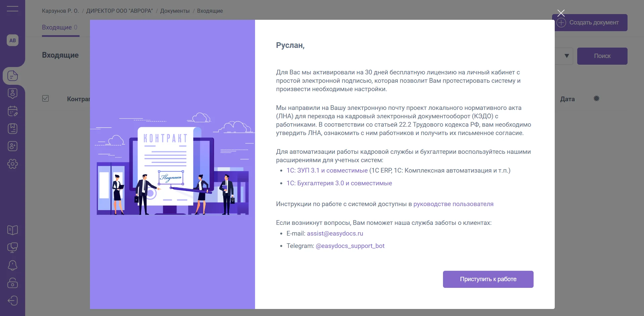This screenshot has height=316, width=644.
Task: Open the Documents section icon in the sidebar
Action: (x=12, y=76)
